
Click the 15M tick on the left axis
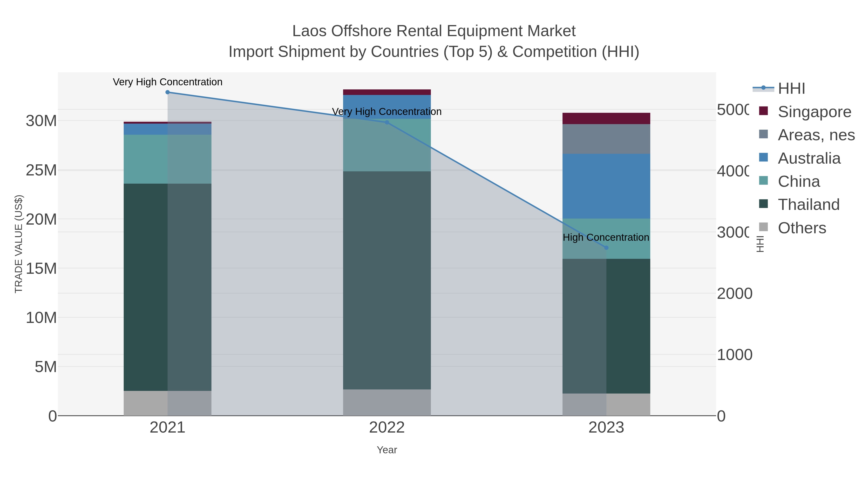[41, 269]
